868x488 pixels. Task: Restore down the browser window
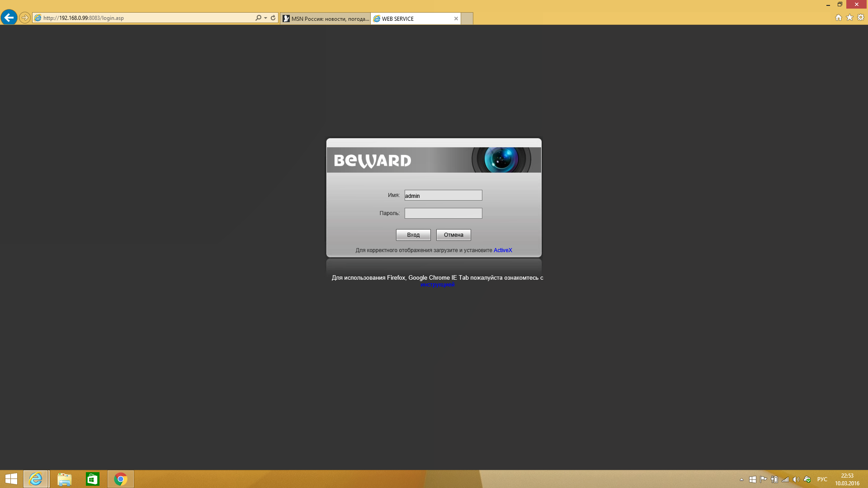[840, 5]
